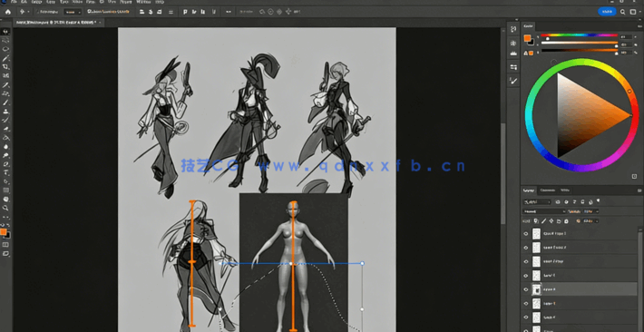The height and width of the screenshot is (332, 644).
Task: Click the search magnifier at the top right
Action: click(623, 12)
